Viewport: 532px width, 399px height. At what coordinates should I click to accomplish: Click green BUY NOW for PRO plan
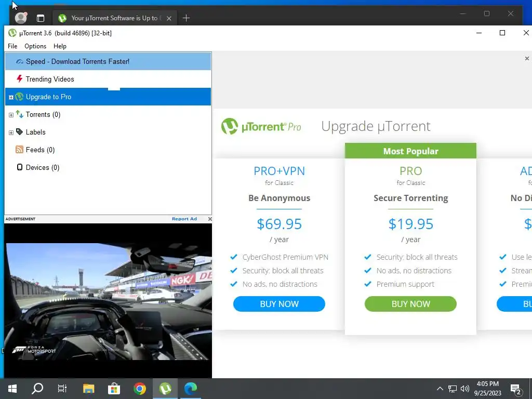click(410, 303)
